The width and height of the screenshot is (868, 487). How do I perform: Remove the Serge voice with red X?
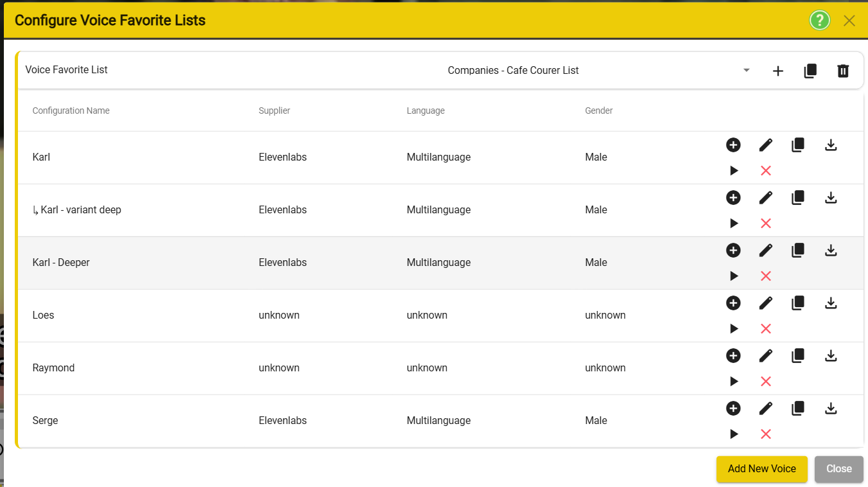(x=765, y=434)
